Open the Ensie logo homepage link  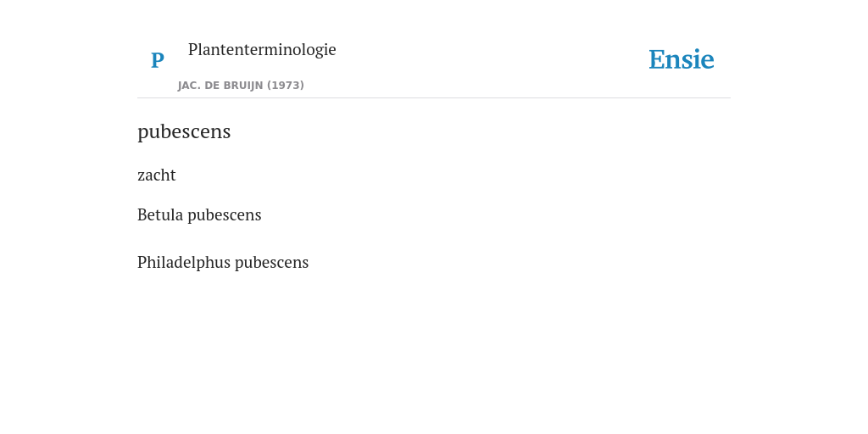(682, 59)
